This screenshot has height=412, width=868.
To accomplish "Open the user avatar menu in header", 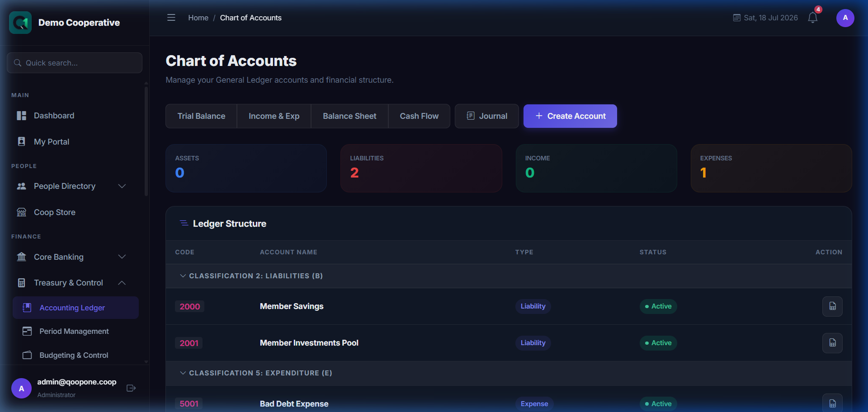I will (845, 18).
